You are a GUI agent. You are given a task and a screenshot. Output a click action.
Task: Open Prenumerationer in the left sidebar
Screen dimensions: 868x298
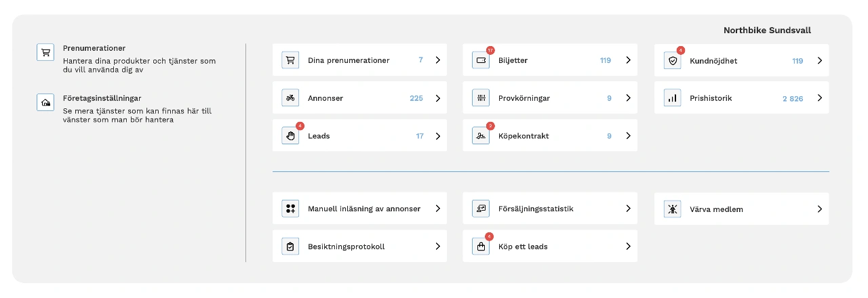tap(94, 49)
